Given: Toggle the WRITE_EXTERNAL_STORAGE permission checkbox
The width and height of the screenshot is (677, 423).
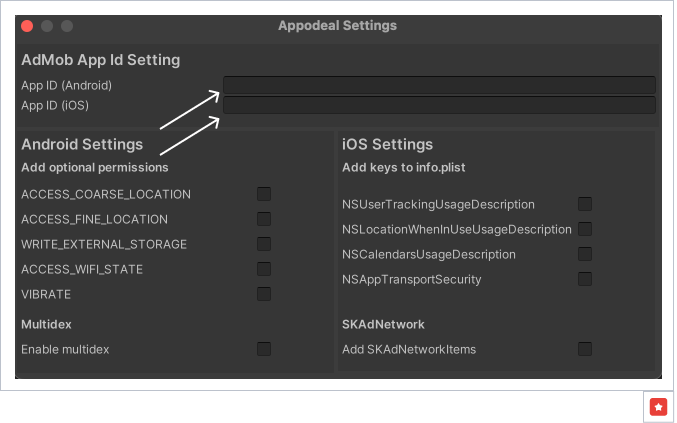Looking at the screenshot, I should pyautogui.click(x=264, y=244).
